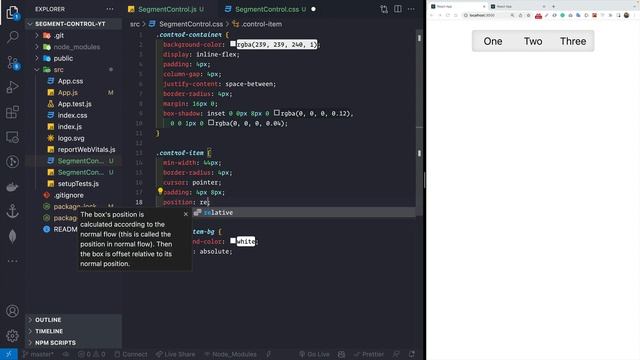
Task: Close the suggestion details popup
Action: pos(186,214)
